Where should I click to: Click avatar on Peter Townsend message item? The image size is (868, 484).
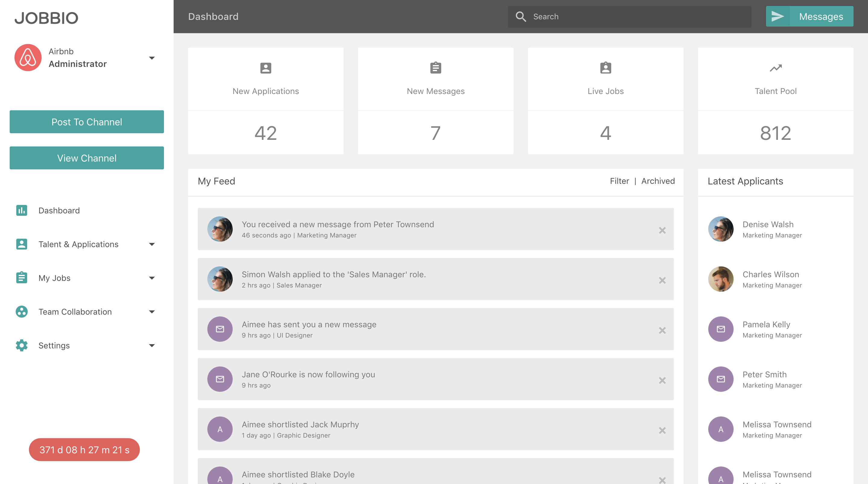[220, 229]
